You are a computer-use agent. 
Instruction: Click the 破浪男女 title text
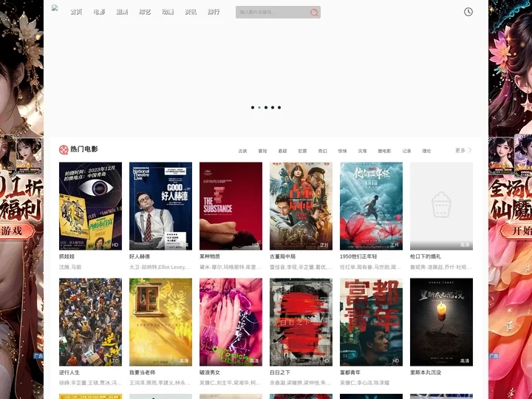click(210, 372)
